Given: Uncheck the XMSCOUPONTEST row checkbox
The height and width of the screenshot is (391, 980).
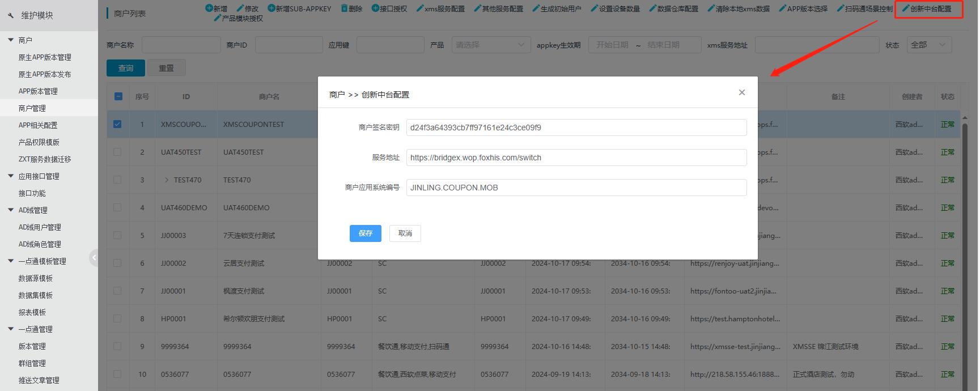Looking at the screenshot, I should 117,124.
